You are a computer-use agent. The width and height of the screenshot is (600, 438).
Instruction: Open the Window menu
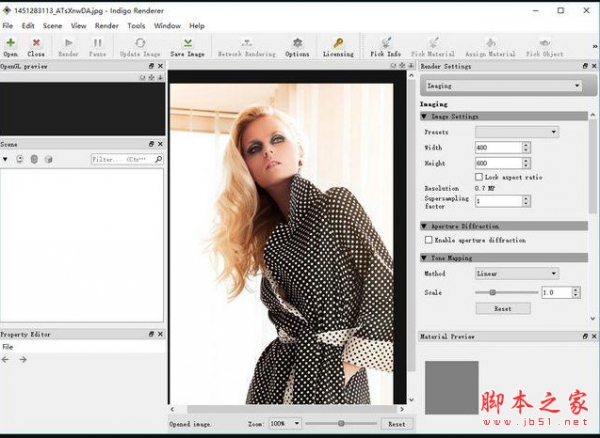point(167,26)
